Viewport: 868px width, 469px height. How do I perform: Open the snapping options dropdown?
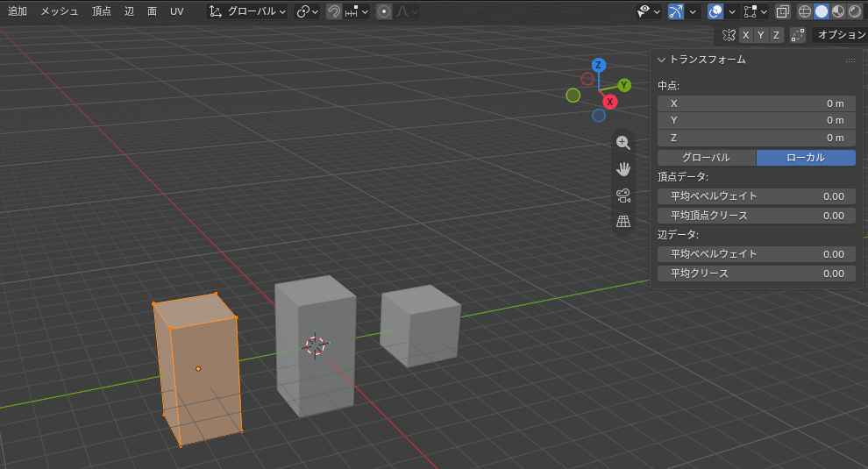(x=357, y=11)
